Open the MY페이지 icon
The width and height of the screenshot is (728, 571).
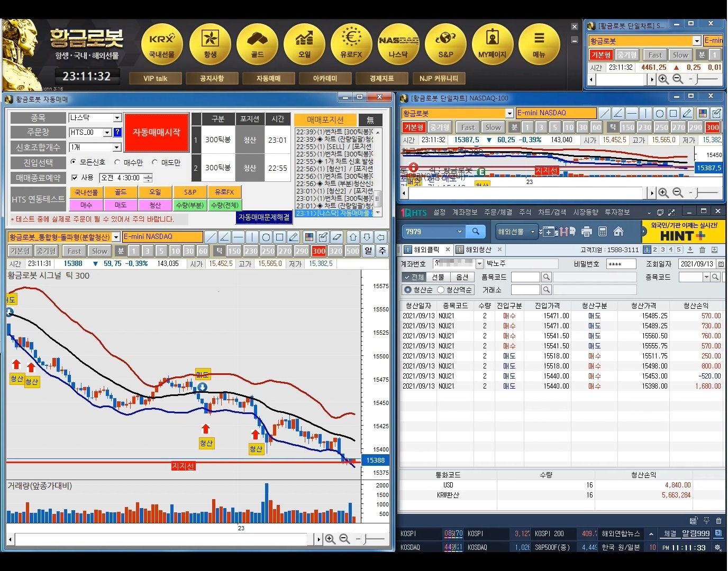493,43
